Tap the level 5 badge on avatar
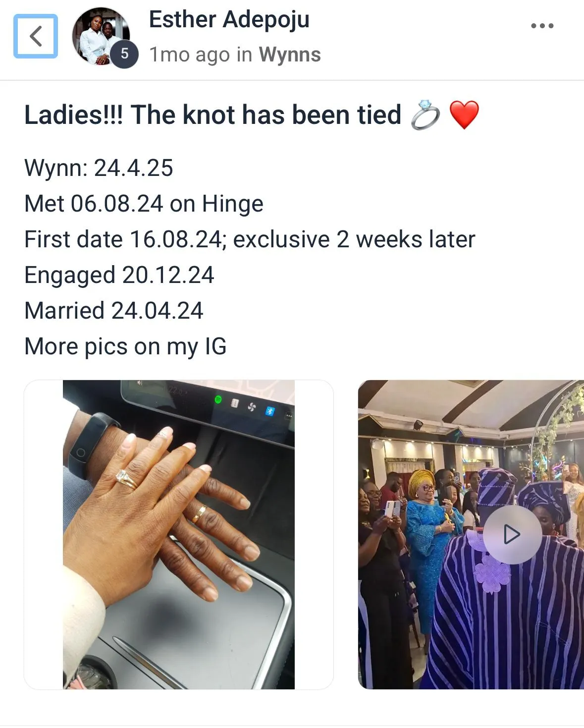The height and width of the screenshot is (728, 584). pyautogui.click(x=124, y=54)
